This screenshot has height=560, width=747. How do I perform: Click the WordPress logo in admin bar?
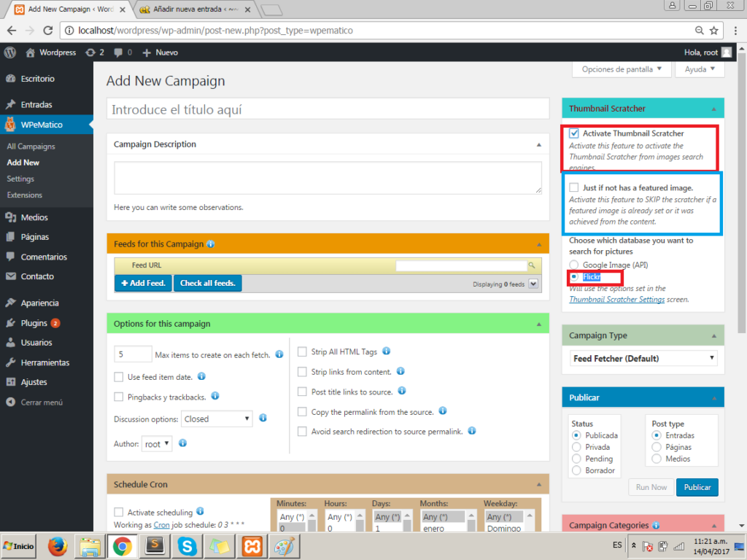tap(10, 52)
